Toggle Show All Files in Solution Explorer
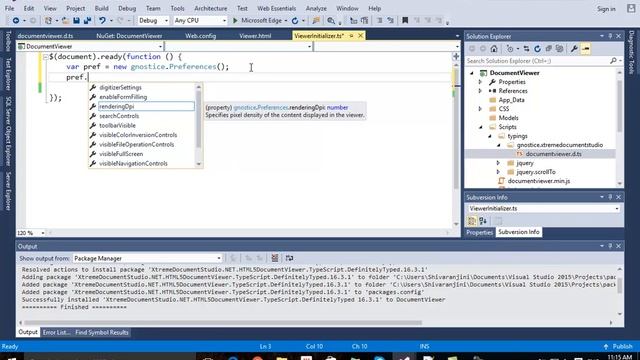This screenshot has width=640, height=360. click(560, 49)
